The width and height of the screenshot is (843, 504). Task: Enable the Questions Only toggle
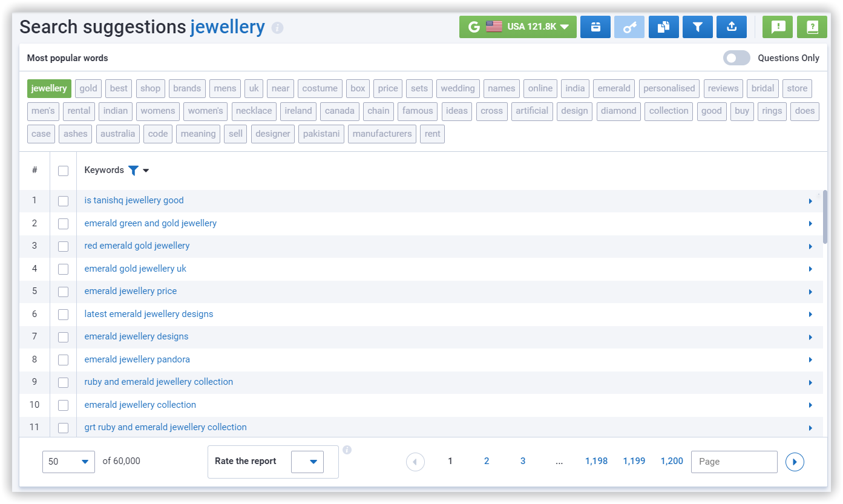(736, 57)
